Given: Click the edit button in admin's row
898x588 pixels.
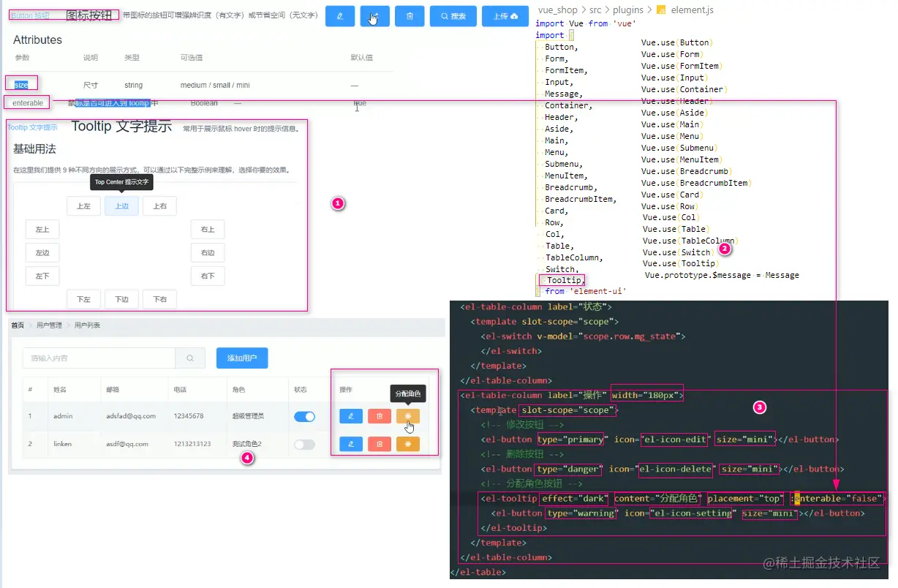Looking at the screenshot, I should [351, 416].
